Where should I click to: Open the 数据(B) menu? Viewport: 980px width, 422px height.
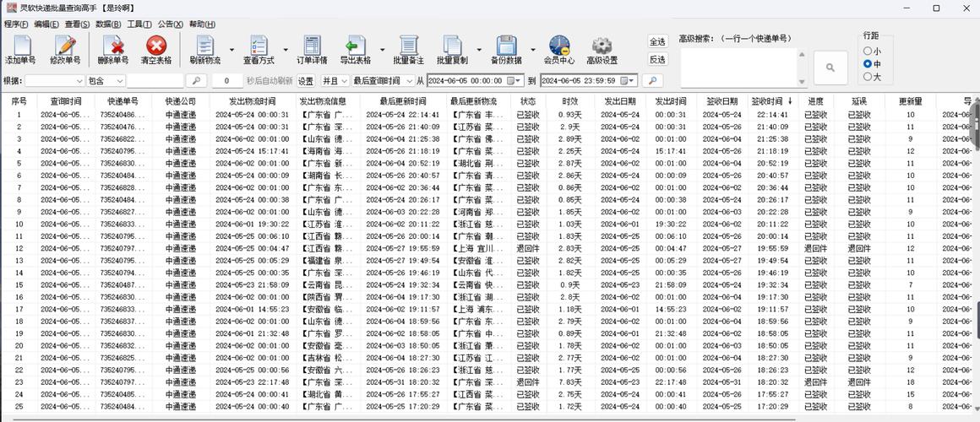[108, 24]
